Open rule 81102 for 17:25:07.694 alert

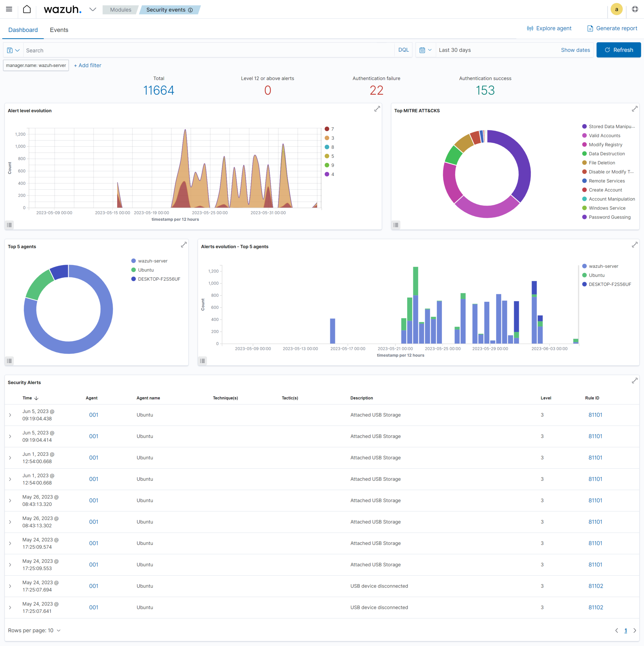coord(596,586)
